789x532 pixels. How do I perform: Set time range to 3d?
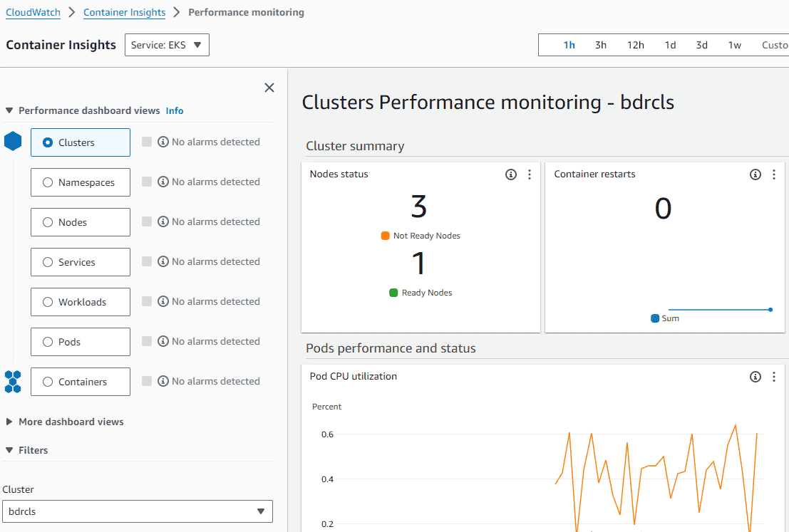[x=702, y=45]
